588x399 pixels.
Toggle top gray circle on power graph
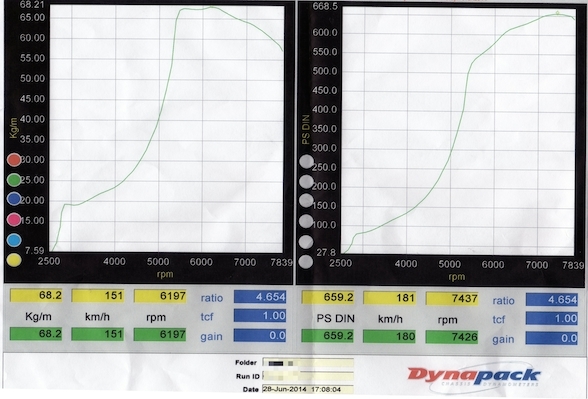coord(306,162)
